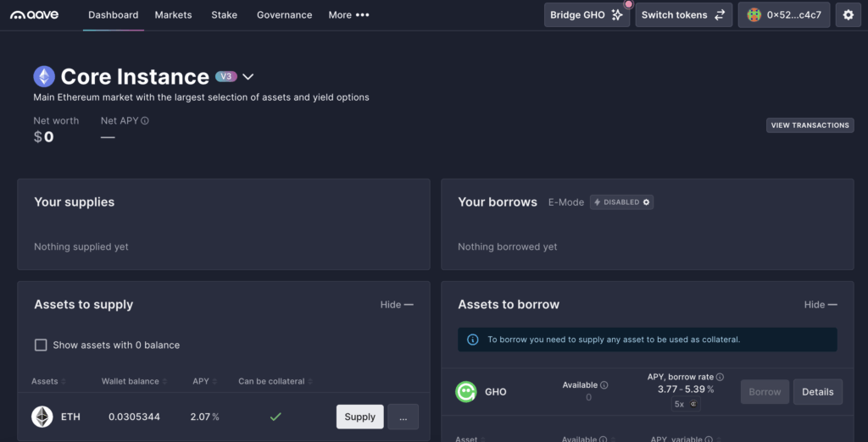Image resolution: width=868 pixels, height=442 pixels.
Task: Hide the Assets to supply panel
Action: tap(397, 304)
